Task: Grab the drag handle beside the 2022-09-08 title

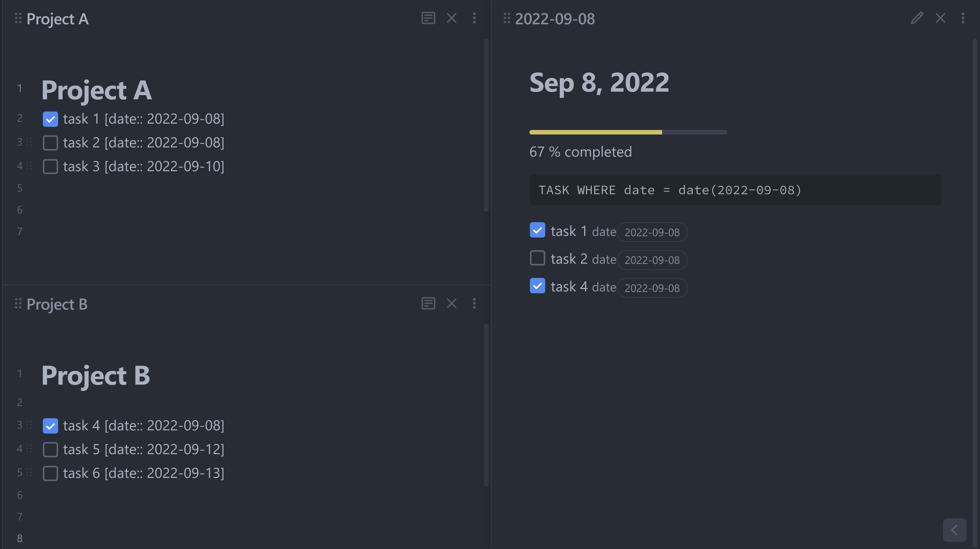Action: click(x=507, y=18)
